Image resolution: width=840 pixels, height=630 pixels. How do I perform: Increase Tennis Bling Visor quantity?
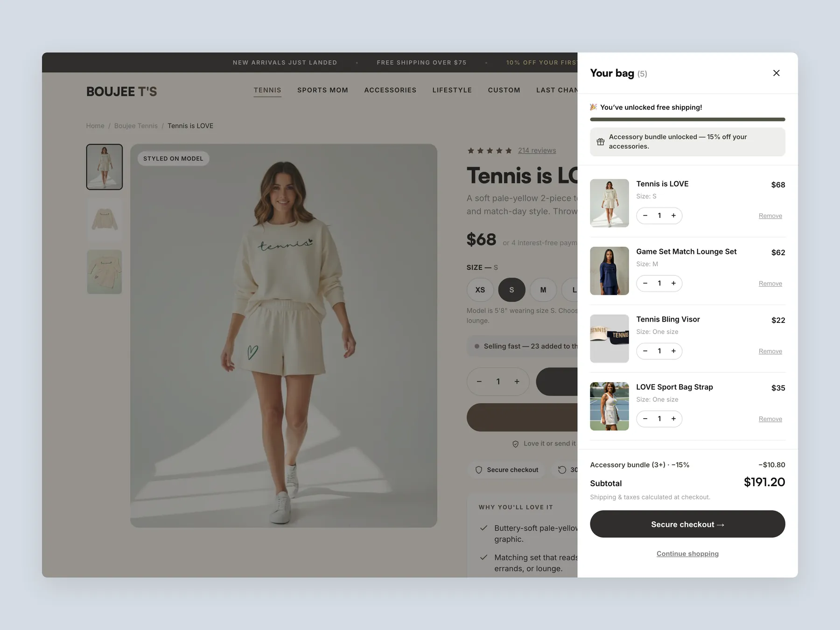[673, 351]
